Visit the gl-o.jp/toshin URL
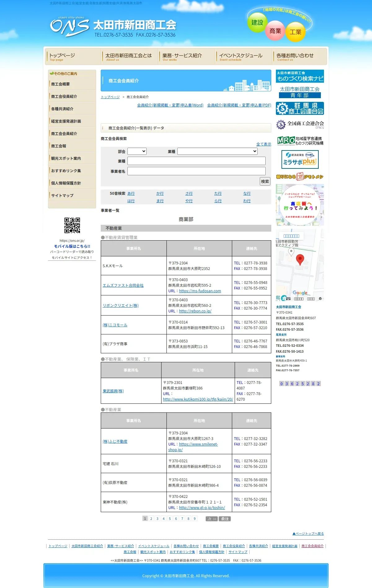 (x=202, y=508)
